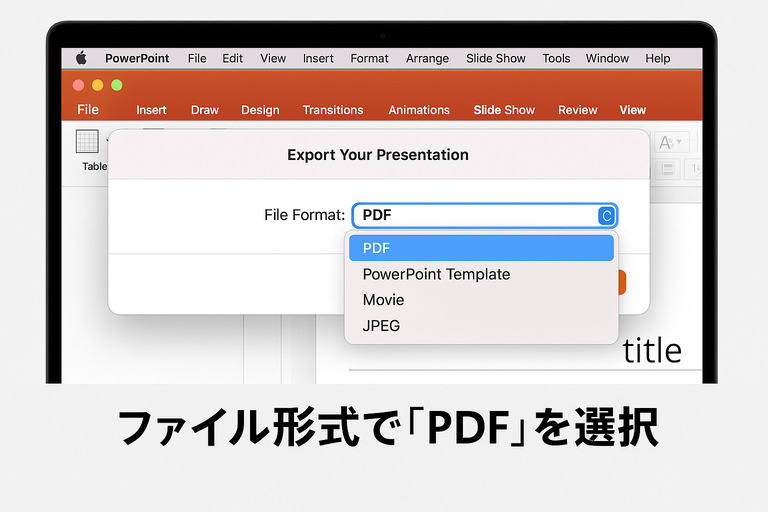Open the Slide Show menu in menu bar
This screenshot has height=512, width=768.
[x=496, y=58]
